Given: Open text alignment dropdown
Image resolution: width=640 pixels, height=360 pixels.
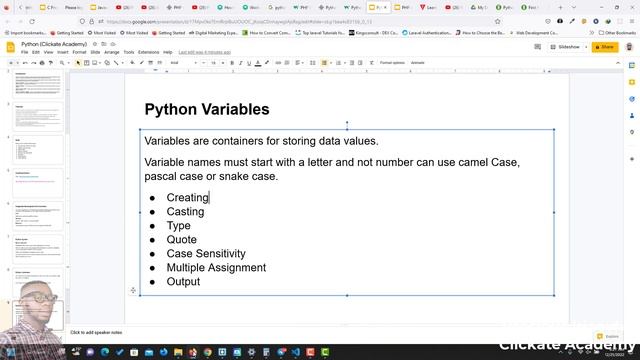Looking at the screenshot, I should click(299, 63).
